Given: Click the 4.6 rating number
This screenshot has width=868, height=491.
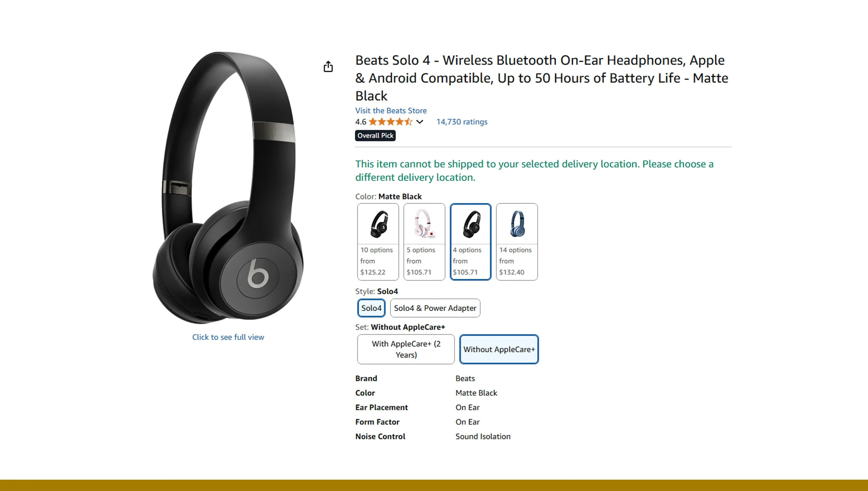Looking at the screenshot, I should point(360,122).
